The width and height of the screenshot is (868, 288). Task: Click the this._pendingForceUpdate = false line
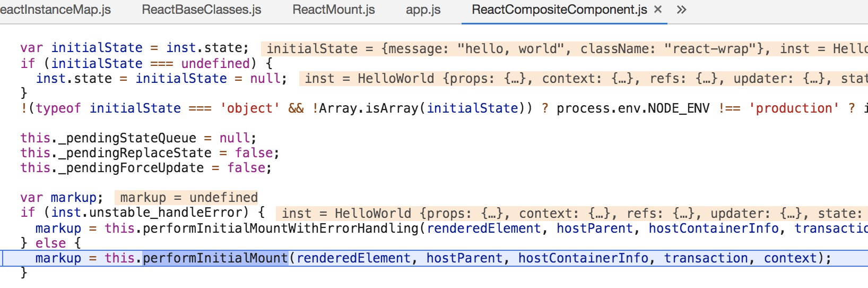click(146, 168)
